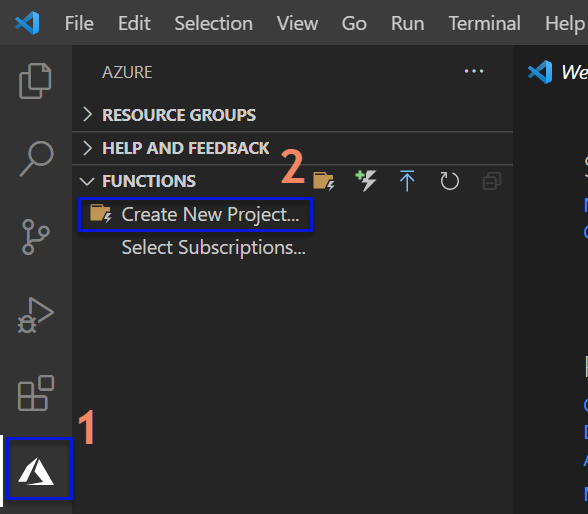The image size is (588, 514).
Task: Open the Terminal menu
Action: pos(484,23)
